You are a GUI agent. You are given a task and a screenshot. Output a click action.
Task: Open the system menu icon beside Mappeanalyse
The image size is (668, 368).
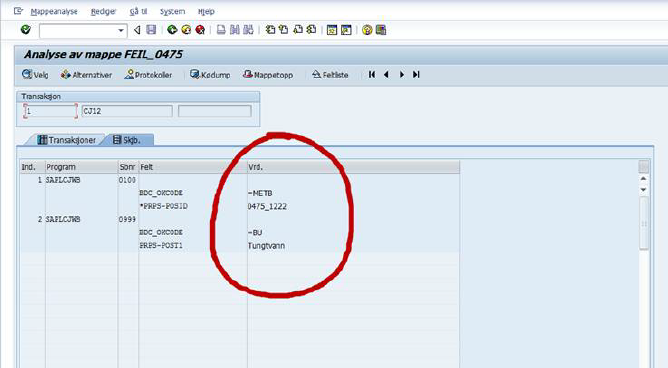(18, 11)
